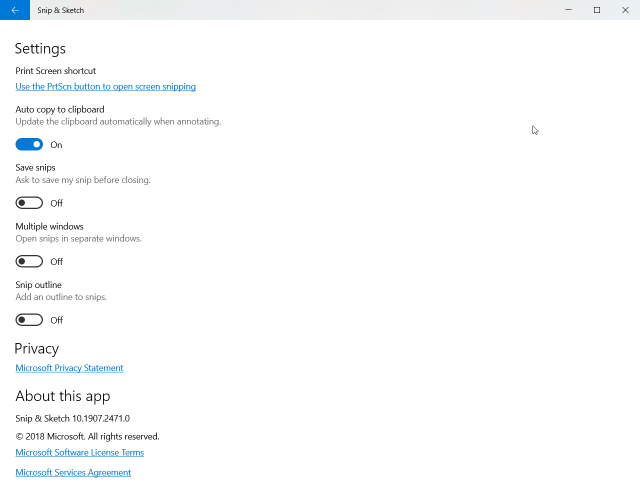
Task: Open the Microsoft Privacy Statement link
Action: (x=69, y=368)
